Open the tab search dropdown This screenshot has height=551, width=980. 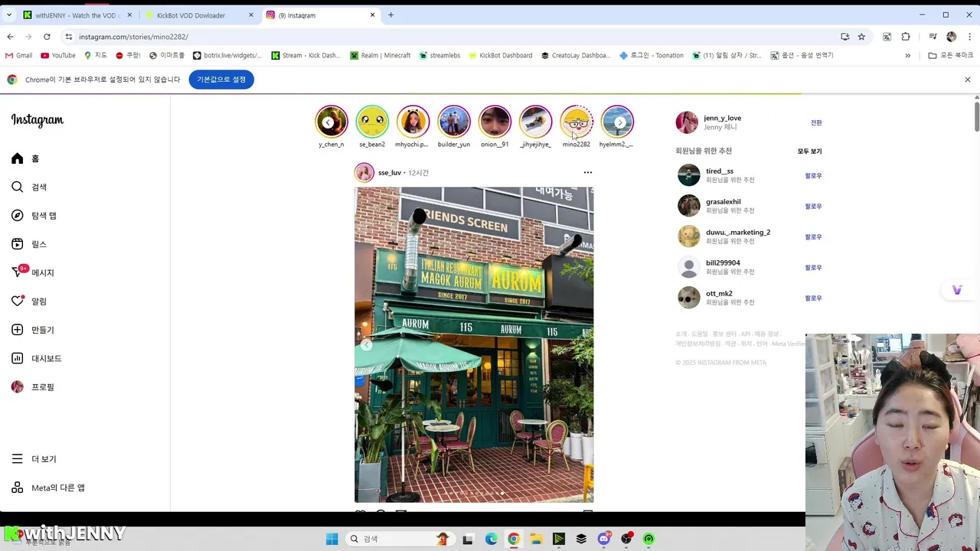click(x=9, y=15)
